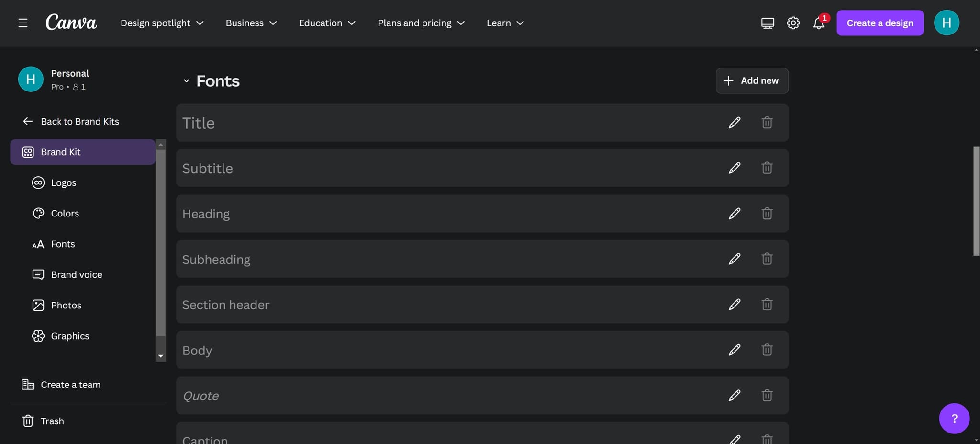980x444 pixels.
Task: Select Graphics in the sidebar
Action: click(69, 336)
